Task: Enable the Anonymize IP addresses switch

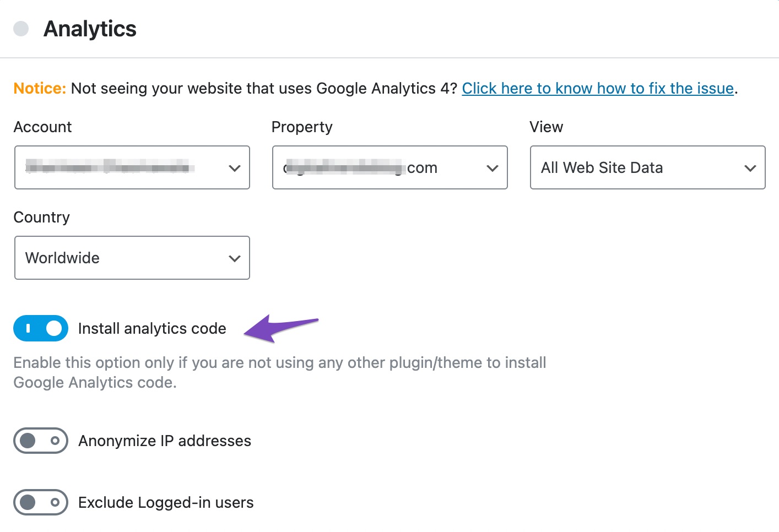Action: coord(41,441)
